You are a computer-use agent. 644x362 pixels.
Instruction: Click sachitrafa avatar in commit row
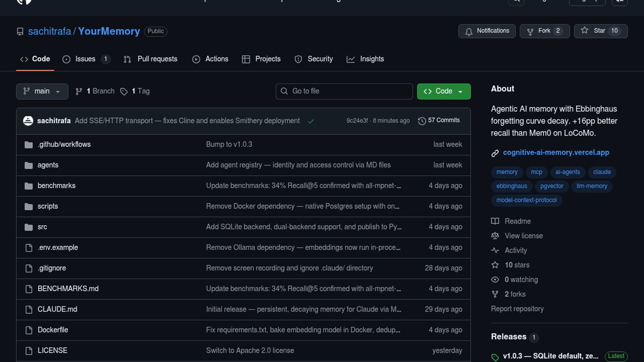28,121
